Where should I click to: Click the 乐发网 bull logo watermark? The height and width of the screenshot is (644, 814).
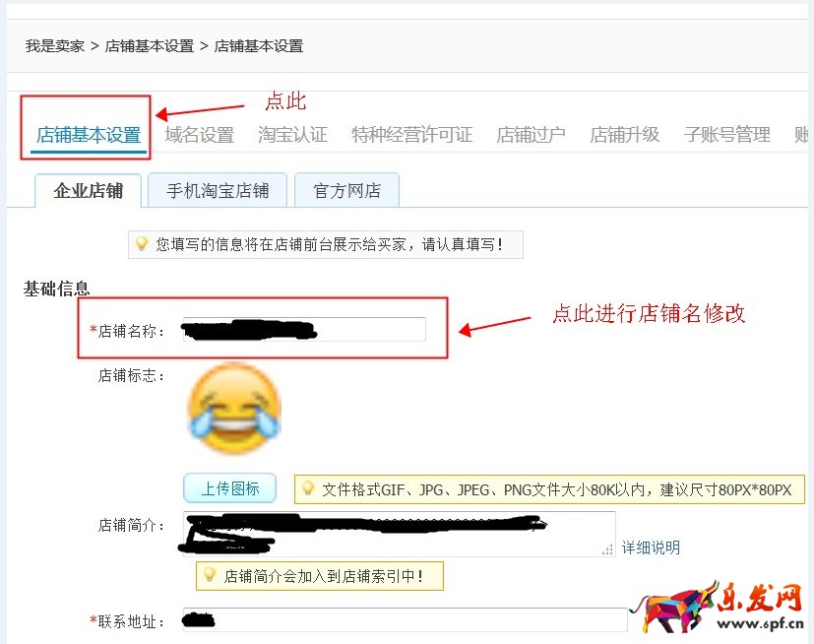[x=719, y=607]
